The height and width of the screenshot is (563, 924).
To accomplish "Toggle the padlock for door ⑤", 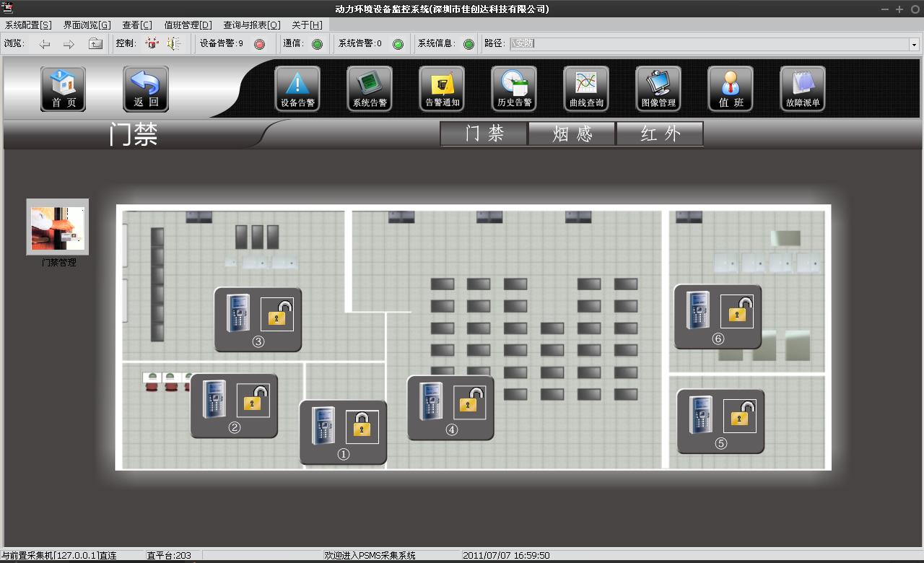I will point(740,416).
